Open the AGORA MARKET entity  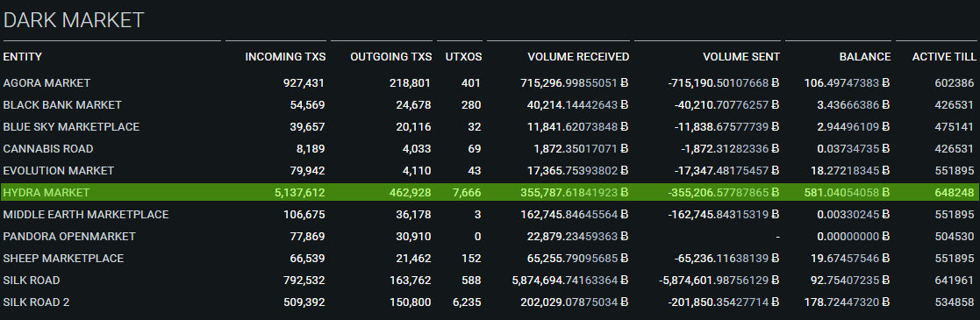[x=46, y=83]
